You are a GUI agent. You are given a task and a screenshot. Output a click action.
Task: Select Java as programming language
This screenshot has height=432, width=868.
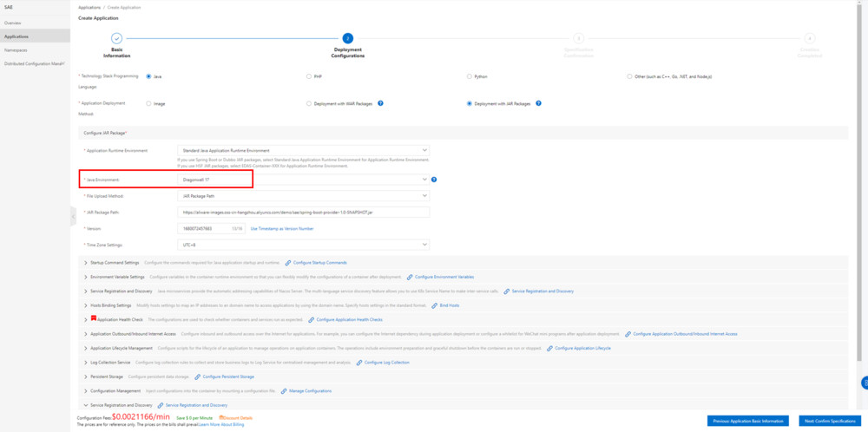[x=148, y=76]
